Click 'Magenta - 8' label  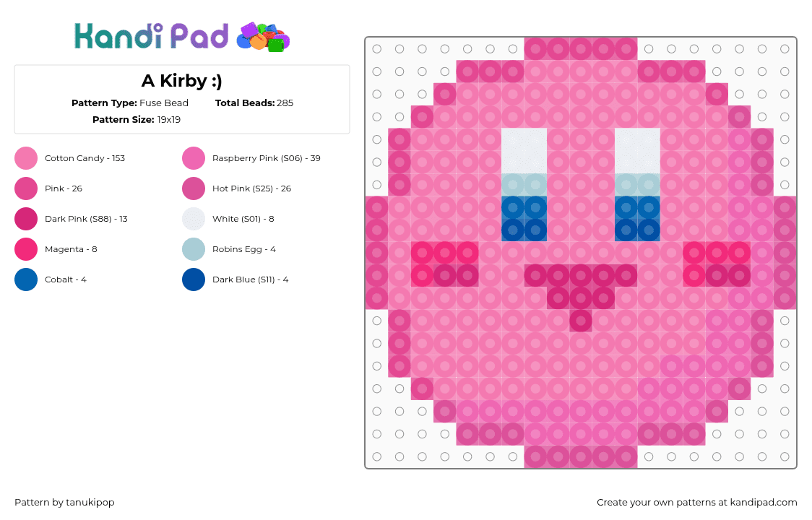(x=71, y=249)
